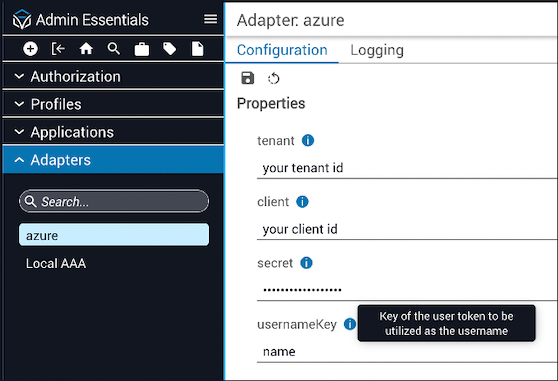This screenshot has height=381, width=558.
Task: Switch to the Logging tab
Action: (x=377, y=50)
